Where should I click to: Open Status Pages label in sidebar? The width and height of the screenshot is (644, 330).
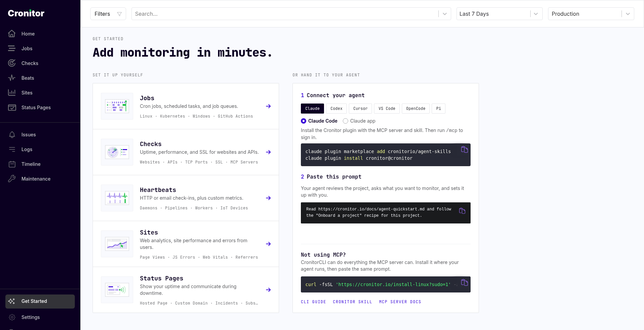click(x=36, y=108)
